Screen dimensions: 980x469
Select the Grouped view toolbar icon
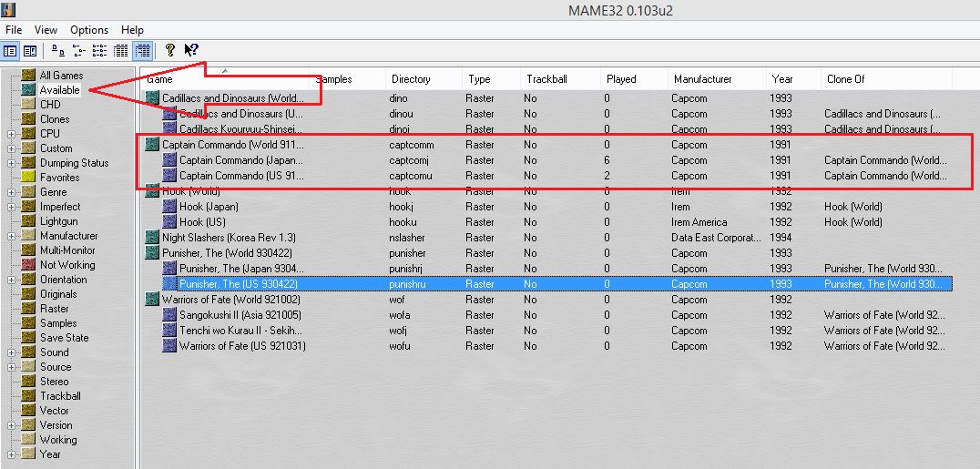click(142, 51)
